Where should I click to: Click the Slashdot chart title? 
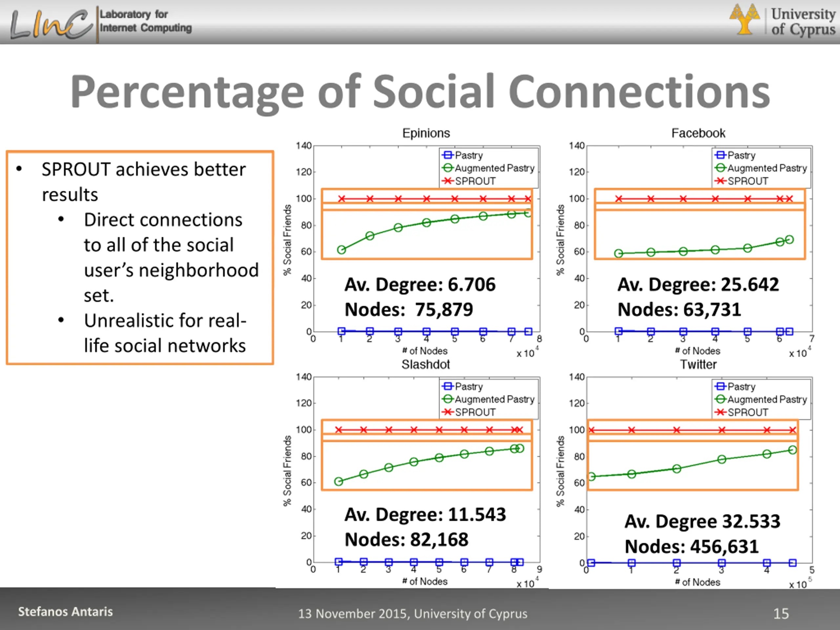[x=426, y=365]
